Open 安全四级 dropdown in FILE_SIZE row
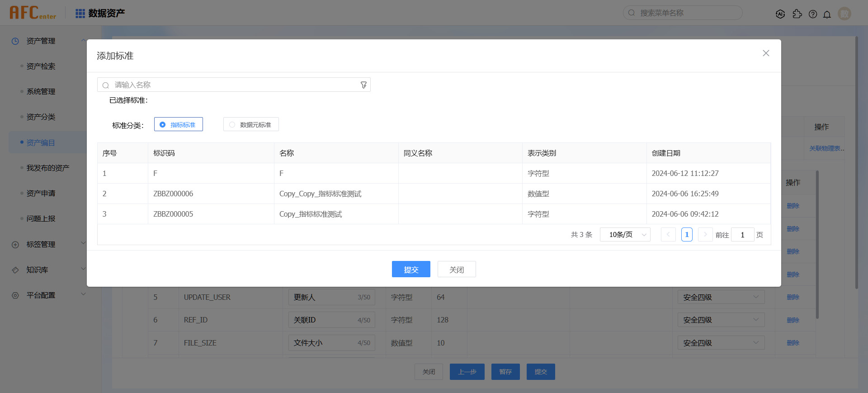Image resolution: width=868 pixels, height=393 pixels. tap(721, 343)
